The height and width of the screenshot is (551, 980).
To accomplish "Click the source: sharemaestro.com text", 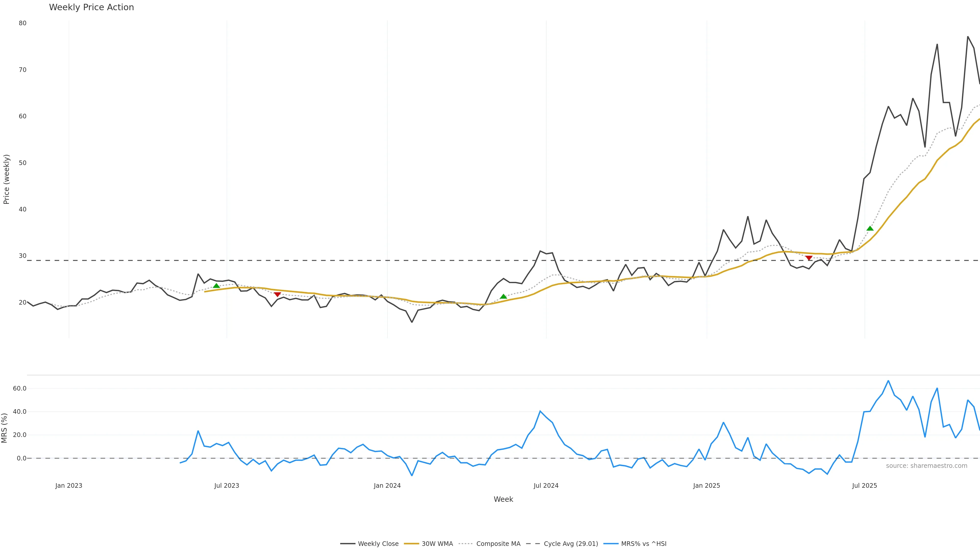I will (926, 466).
